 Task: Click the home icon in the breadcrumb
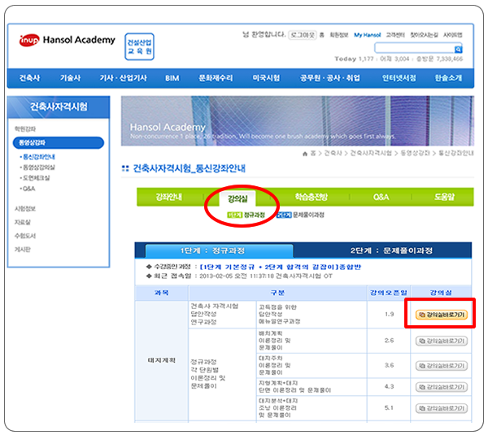tap(305, 154)
